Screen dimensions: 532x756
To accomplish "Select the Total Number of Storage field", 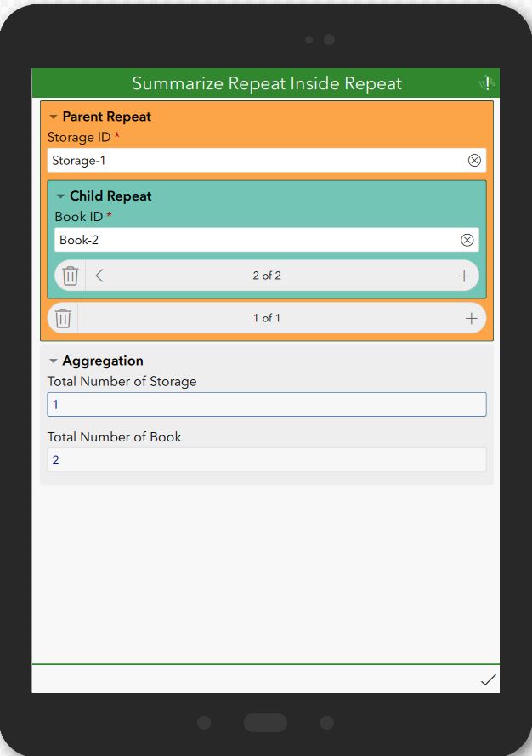I will [267, 405].
